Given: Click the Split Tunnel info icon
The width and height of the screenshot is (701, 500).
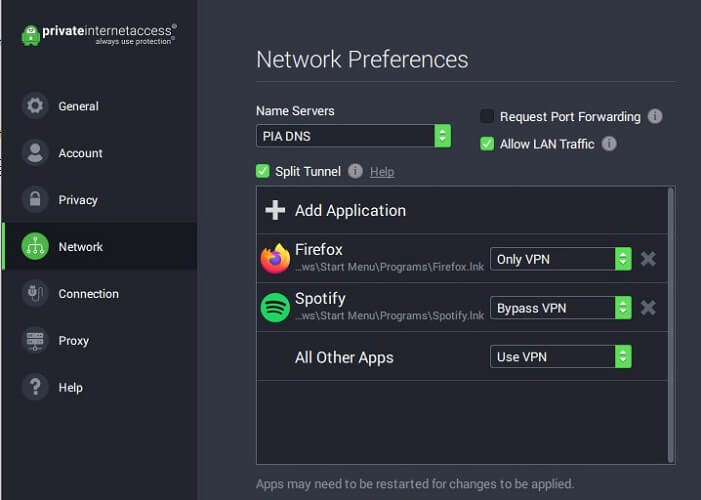Looking at the screenshot, I should (355, 171).
